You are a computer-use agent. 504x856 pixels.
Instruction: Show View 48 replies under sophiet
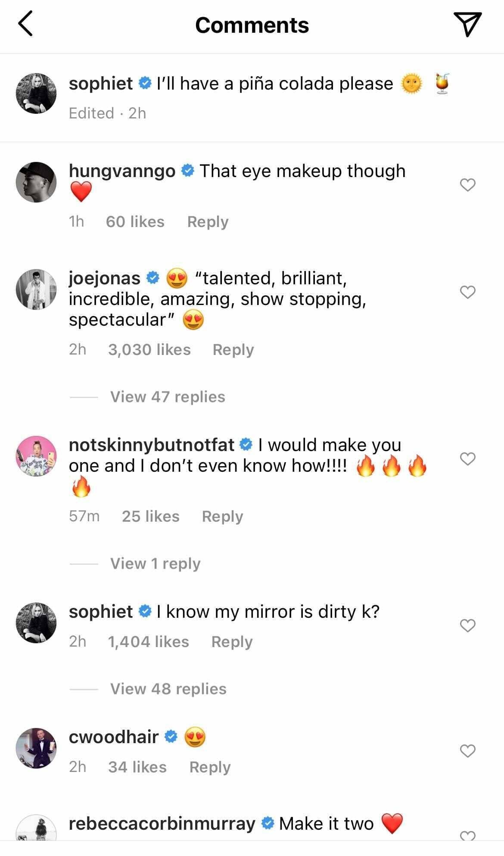coord(168,689)
